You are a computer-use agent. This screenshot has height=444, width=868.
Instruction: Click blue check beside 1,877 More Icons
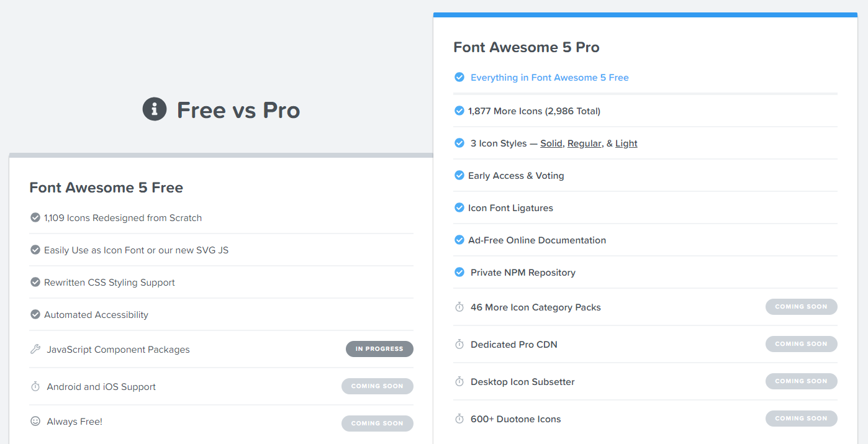pyautogui.click(x=459, y=111)
